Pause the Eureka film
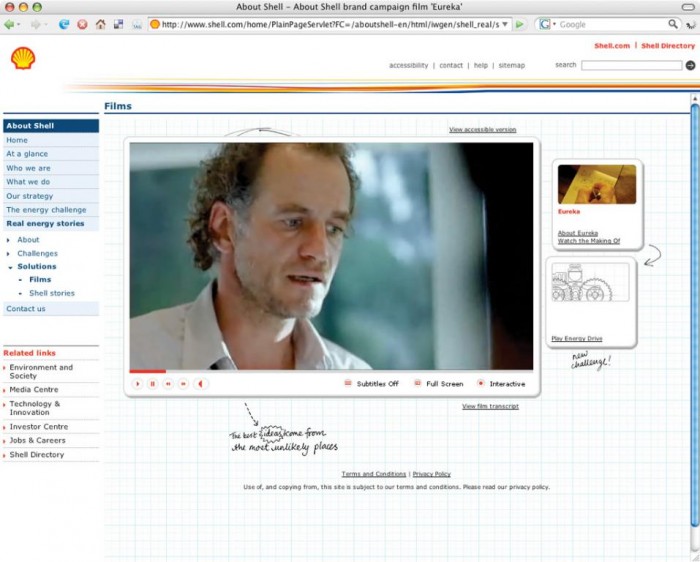 (x=153, y=384)
